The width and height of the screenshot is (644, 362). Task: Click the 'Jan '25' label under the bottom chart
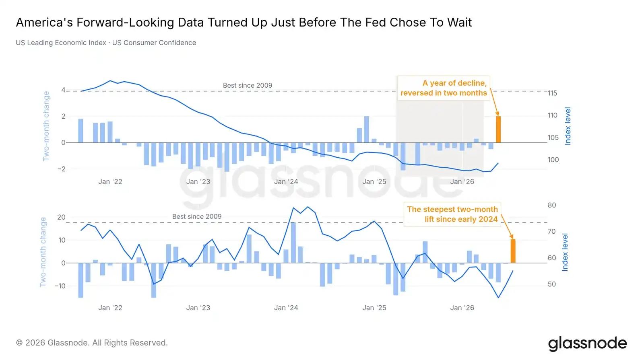(374, 308)
